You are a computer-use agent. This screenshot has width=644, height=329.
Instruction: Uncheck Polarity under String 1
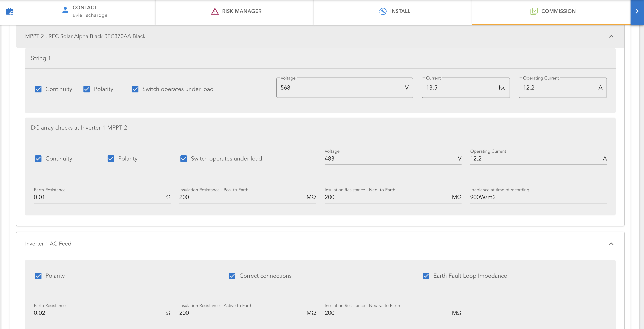pyautogui.click(x=87, y=89)
